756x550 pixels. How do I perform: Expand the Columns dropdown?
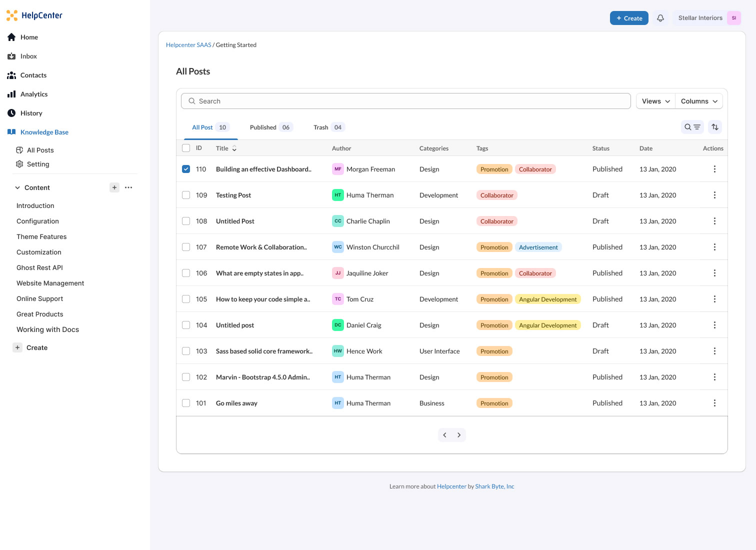point(699,101)
